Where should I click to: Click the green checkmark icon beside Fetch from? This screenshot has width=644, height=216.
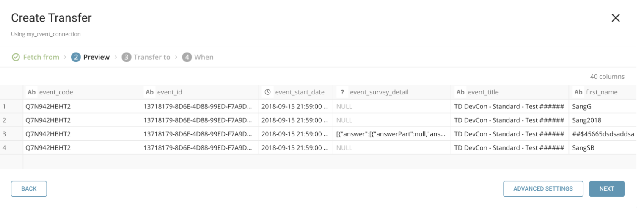tap(16, 57)
